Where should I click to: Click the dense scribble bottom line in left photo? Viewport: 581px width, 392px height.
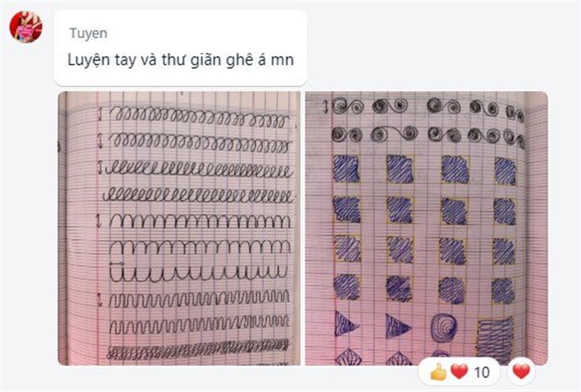click(x=198, y=350)
